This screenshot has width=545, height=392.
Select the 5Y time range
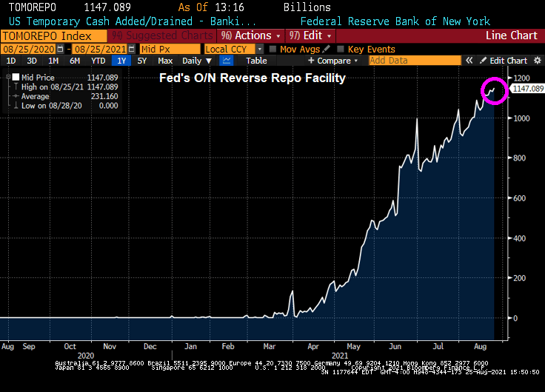142,61
